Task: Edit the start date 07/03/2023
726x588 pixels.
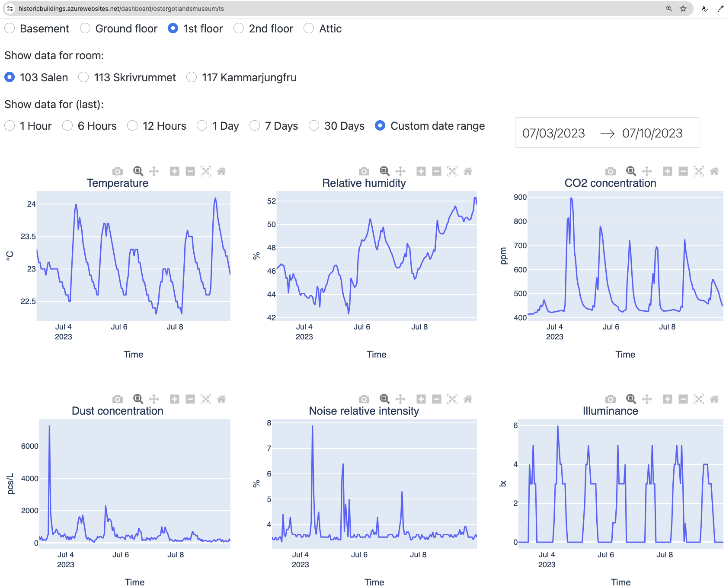Action: point(553,133)
